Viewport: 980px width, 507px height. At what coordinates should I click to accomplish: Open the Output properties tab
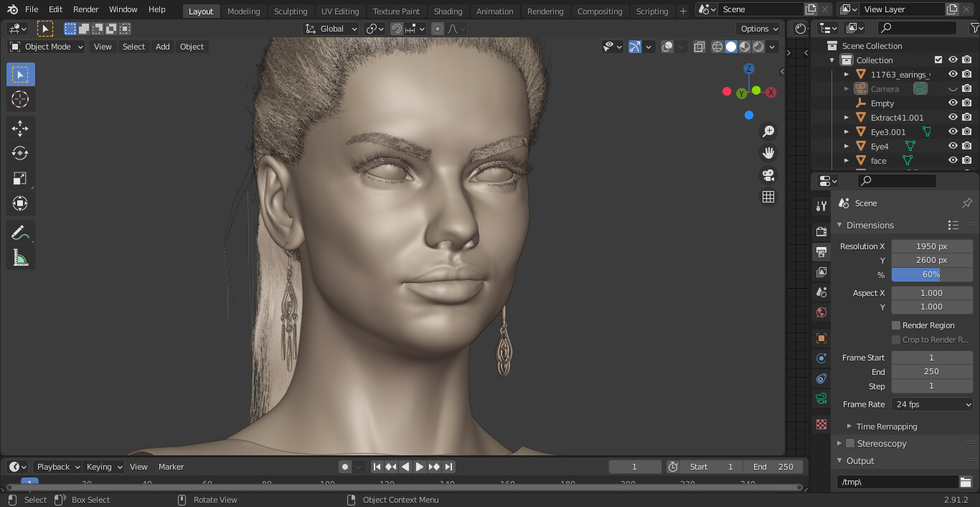821,251
